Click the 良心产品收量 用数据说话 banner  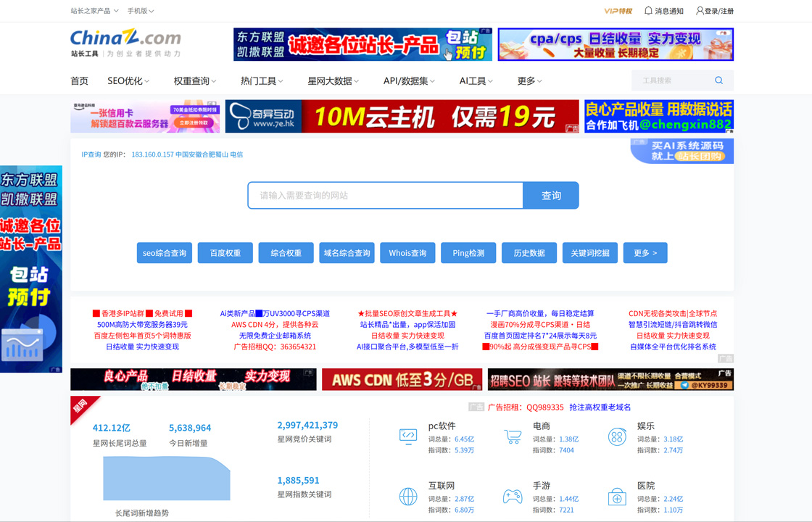[x=659, y=117]
